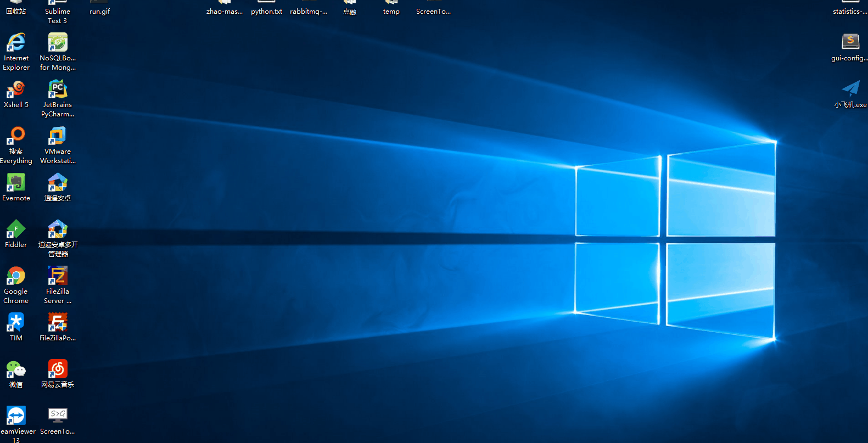Select the ScreenToGif shortcut at bottom left
Viewport: 868px width, 443px height.
tap(58, 416)
